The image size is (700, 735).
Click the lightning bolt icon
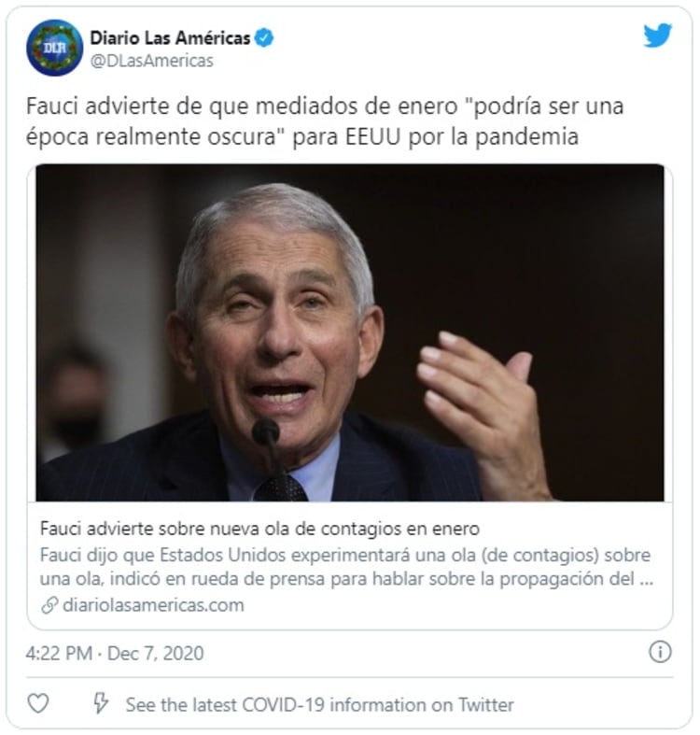pyautogui.click(x=100, y=703)
